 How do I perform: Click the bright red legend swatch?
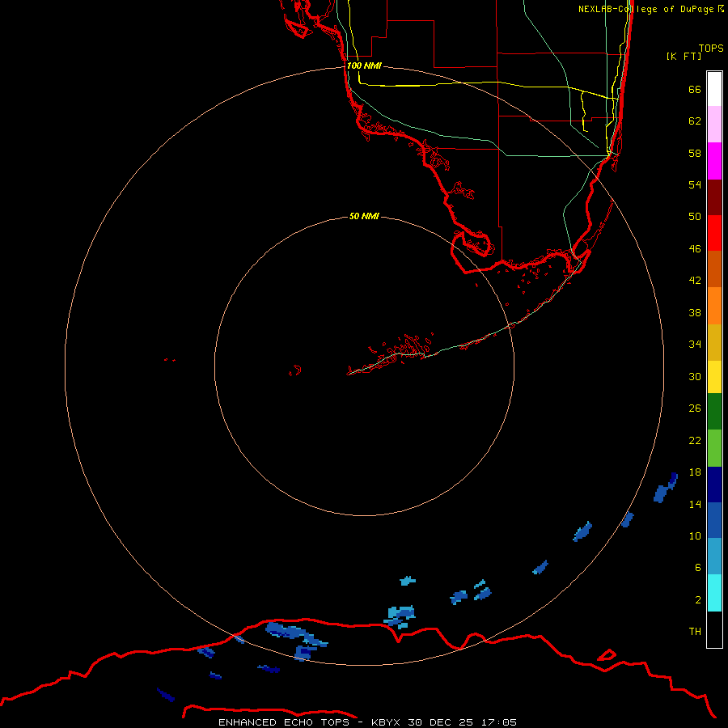[x=714, y=233]
